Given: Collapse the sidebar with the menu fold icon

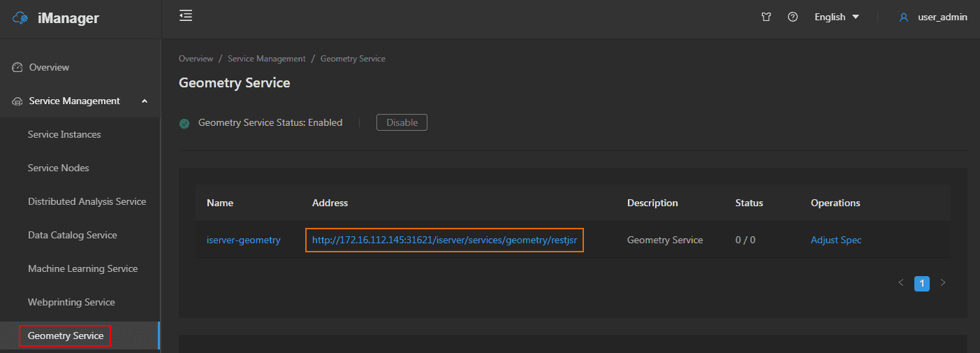Looking at the screenshot, I should click(x=185, y=15).
